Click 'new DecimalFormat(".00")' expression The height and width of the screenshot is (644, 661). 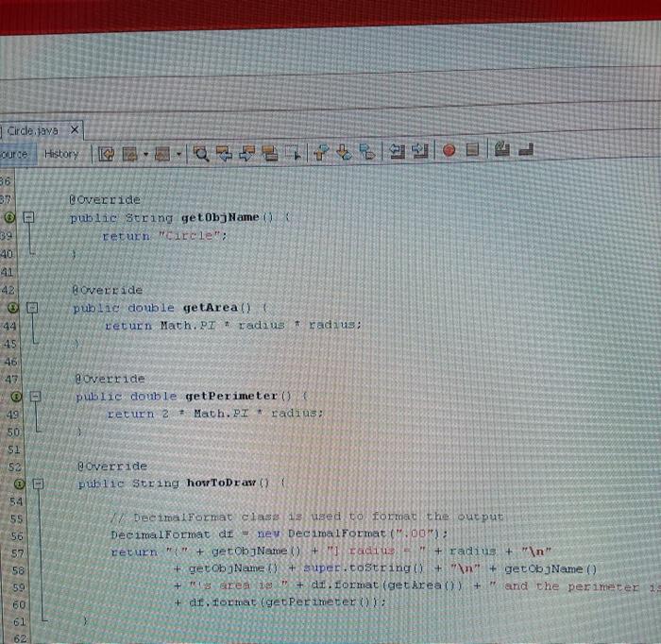(x=348, y=534)
